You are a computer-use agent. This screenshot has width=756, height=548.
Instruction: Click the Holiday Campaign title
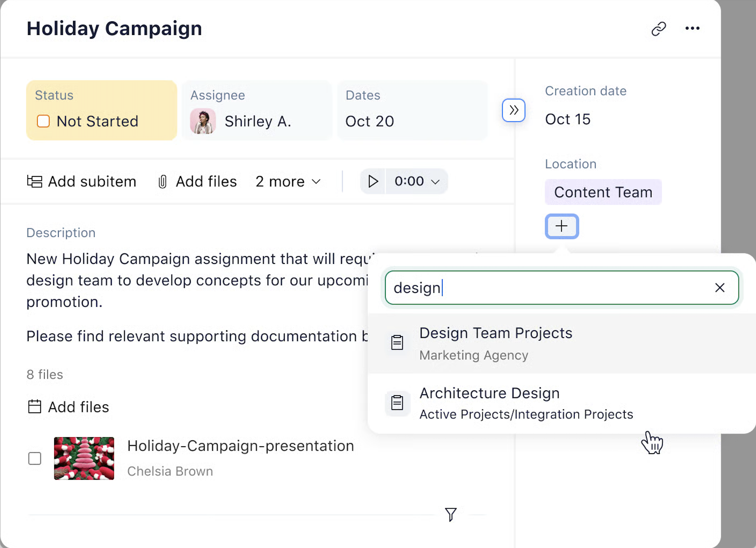[114, 29]
